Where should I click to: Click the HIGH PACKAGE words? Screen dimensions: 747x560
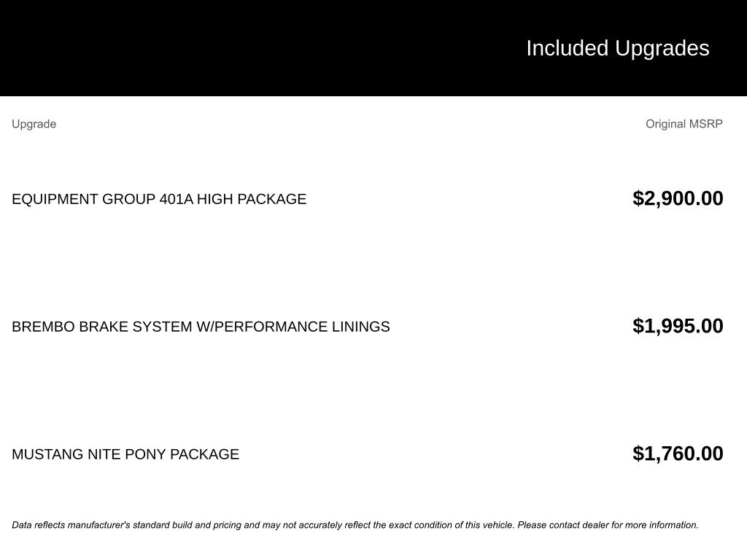pos(252,199)
